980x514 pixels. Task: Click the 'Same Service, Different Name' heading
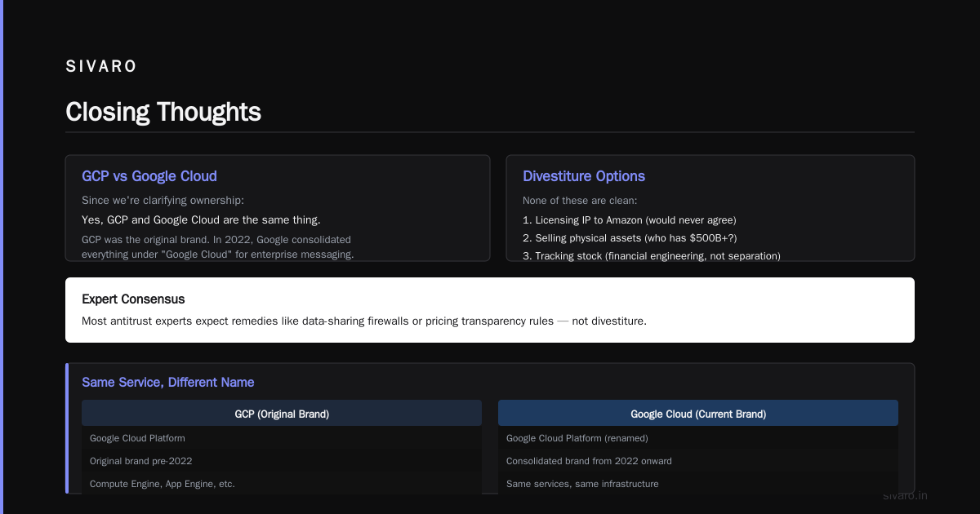pos(168,382)
